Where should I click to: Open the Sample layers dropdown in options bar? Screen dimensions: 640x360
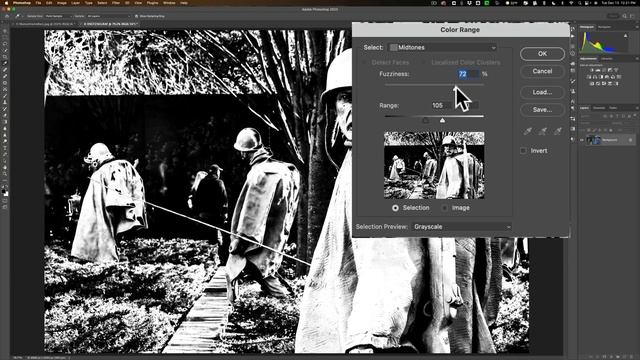coord(108,16)
